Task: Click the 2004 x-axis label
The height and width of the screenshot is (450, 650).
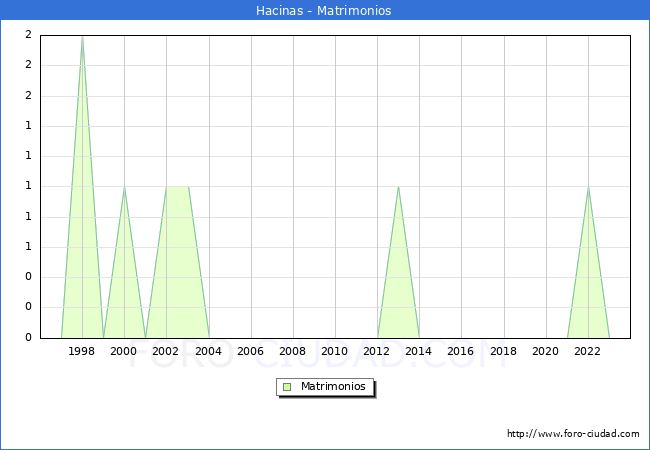Action: pyautogui.click(x=209, y=351)
